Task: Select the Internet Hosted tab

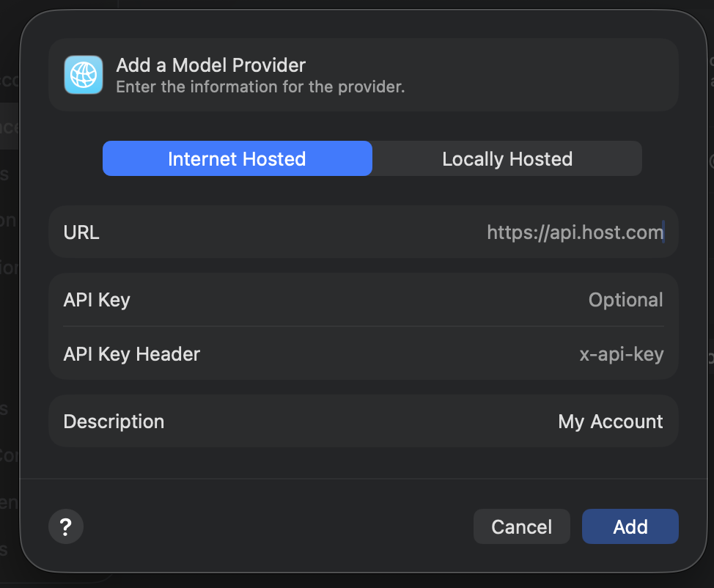Action: 237,159
